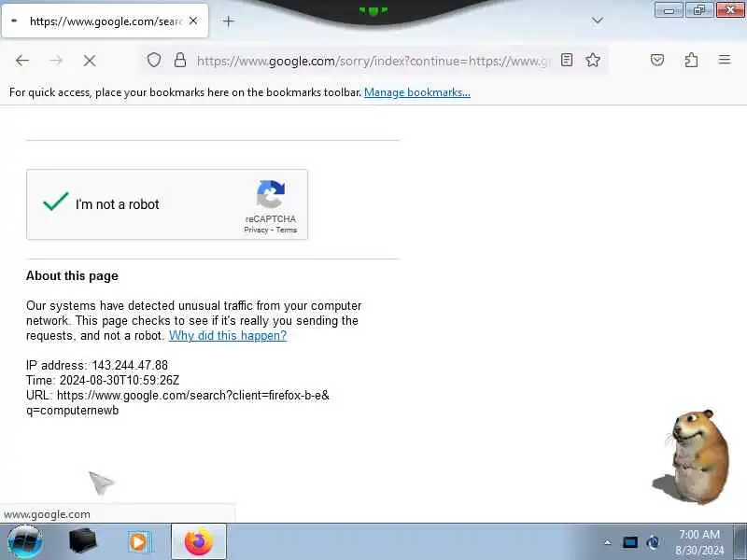Image resolution: width=747 pixels, height=560 pixels.
Task: Click the monitor icon in tray
Action: (x=629, y=542)
